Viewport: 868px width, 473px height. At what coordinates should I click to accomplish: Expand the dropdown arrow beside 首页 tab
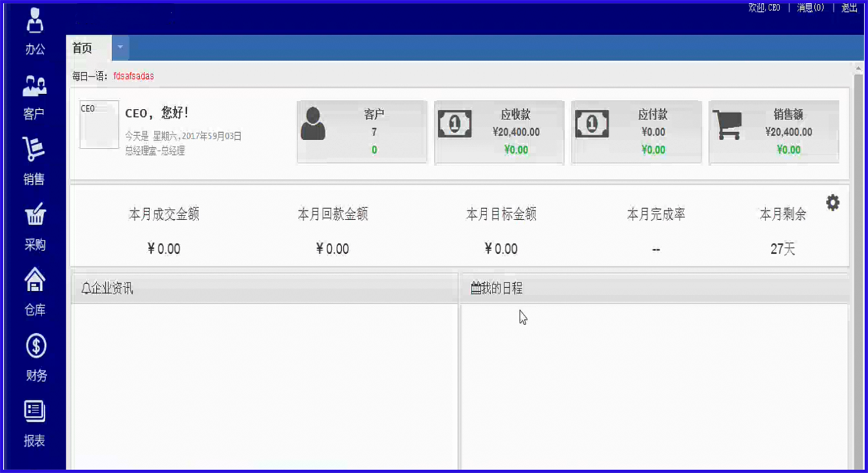[x=120, y=48]
